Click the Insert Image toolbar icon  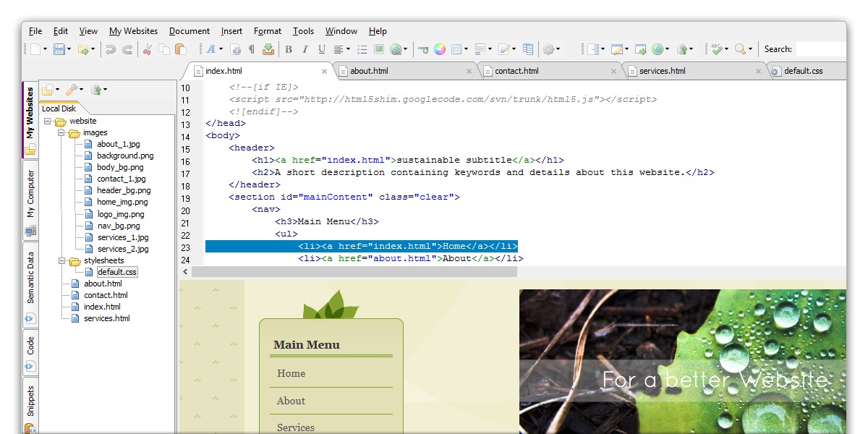(x=378, y=49)
